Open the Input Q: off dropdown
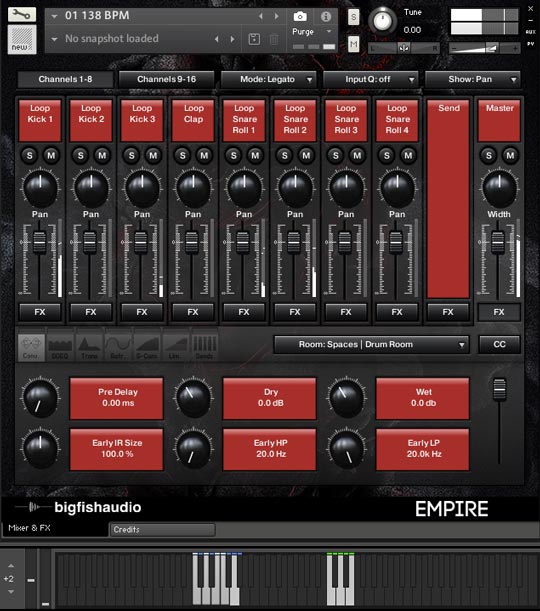Image resolution: width=540 pixels, height=611 pixels. point(371,79)
